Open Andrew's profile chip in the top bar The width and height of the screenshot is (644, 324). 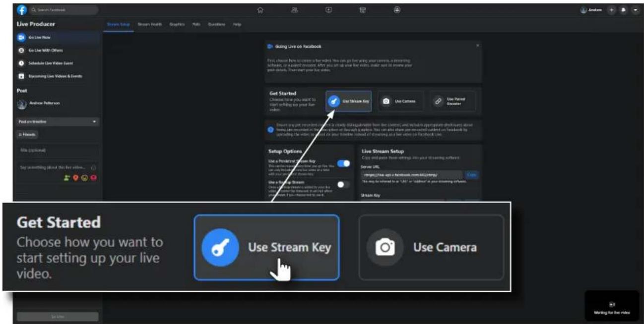[592, 10]
